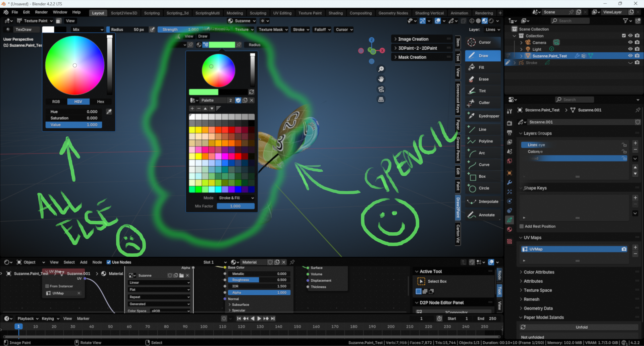Screen dimensions: 644x346
Task: Toggle From Instancer checkbox
Action: click(47, 286)
